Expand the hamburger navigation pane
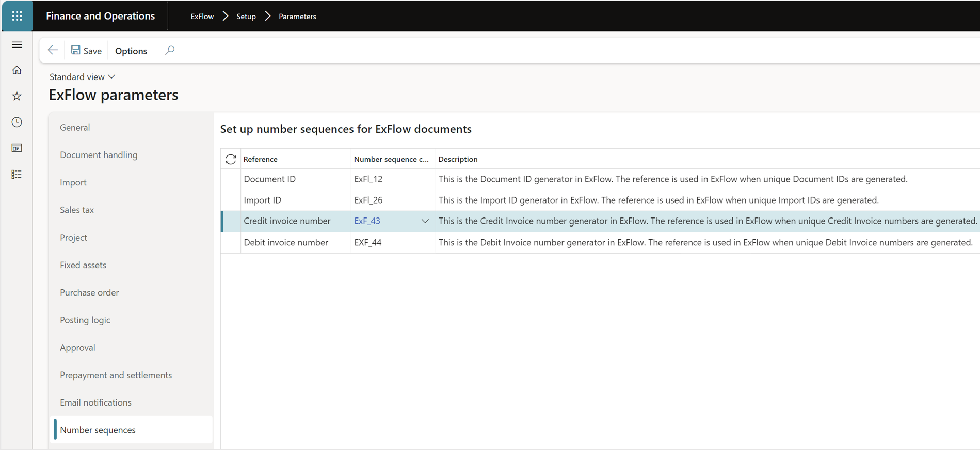 (x=17, y=45)
